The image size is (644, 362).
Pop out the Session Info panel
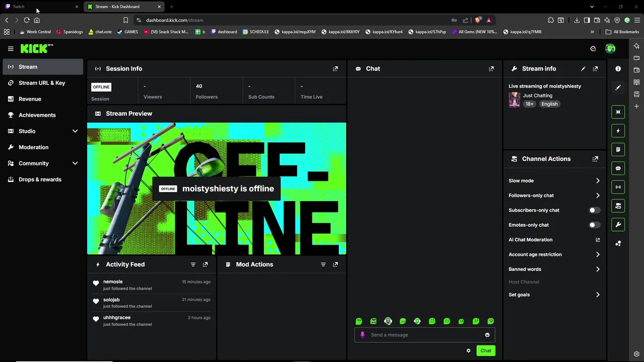(335, 69)
